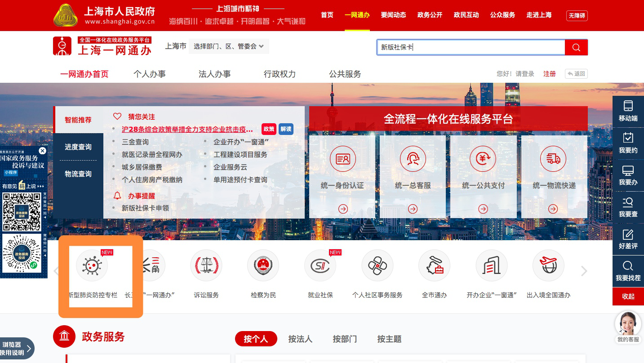Image resolution: width=644 pixels, height=363 pixels.
Task: Open the 统一公共支付 yen icon
Action: coord(483,159)
